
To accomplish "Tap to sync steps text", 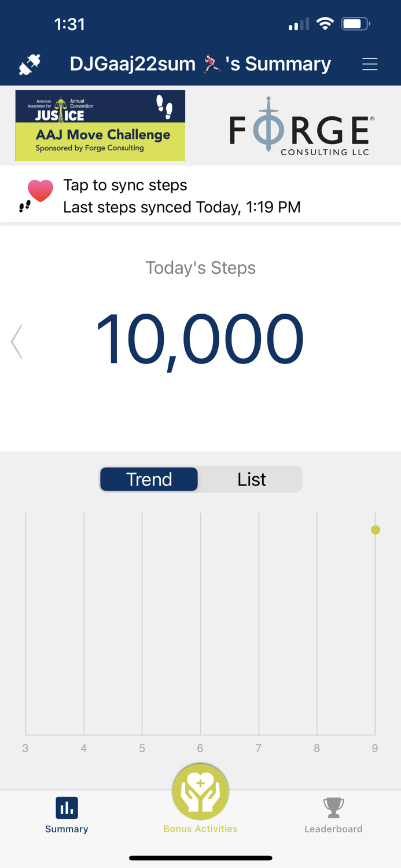I will pos(125,185).
